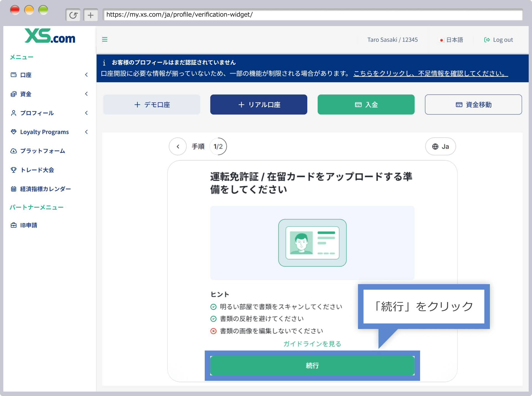Open IB申請 in partner menu
532x396 pixels.
pyautogui.click(x=24, y=225)
